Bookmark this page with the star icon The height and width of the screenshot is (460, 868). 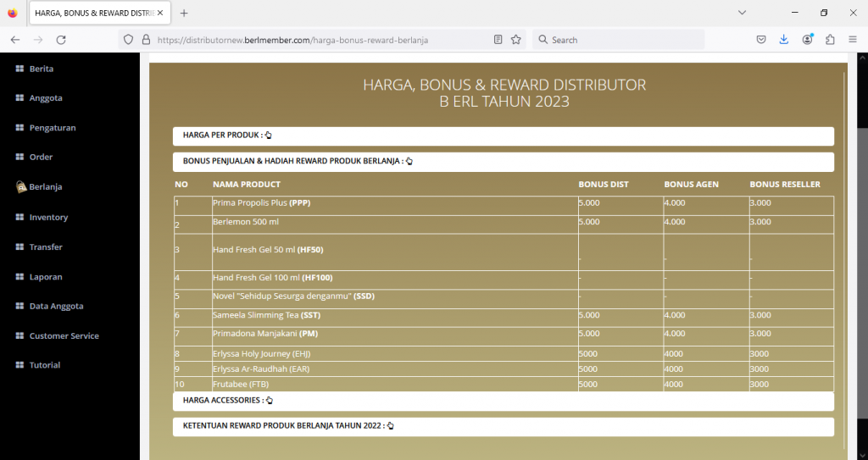click(515, 40)
